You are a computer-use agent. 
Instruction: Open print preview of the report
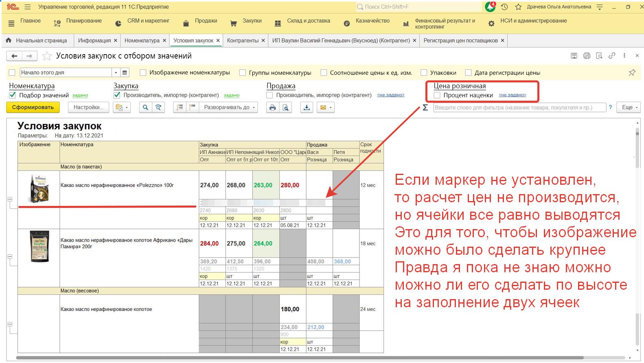286,107
